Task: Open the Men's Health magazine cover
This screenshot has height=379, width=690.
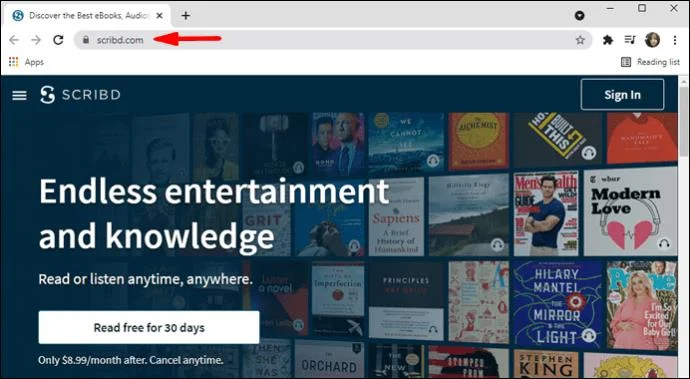Action: [546, 213]
